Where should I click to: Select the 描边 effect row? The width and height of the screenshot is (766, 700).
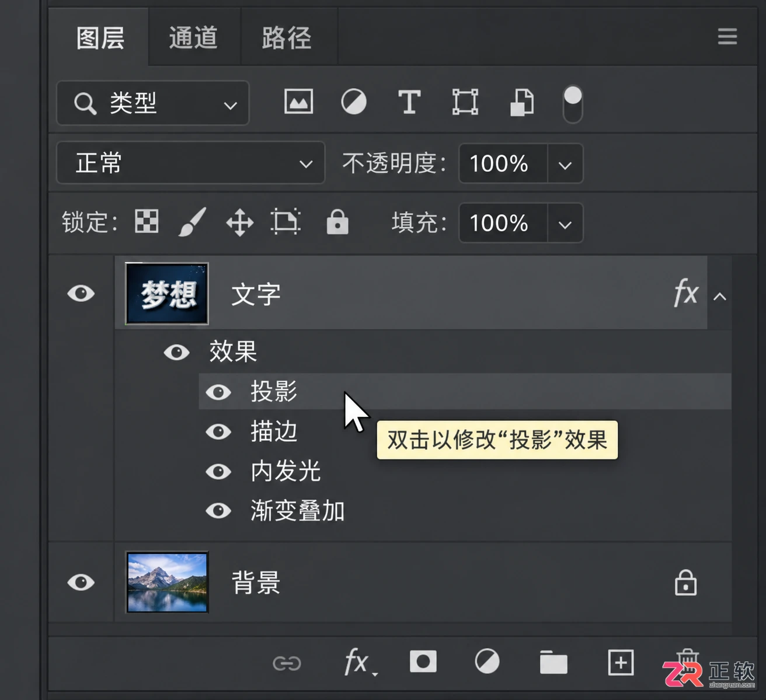coord(465,431)
